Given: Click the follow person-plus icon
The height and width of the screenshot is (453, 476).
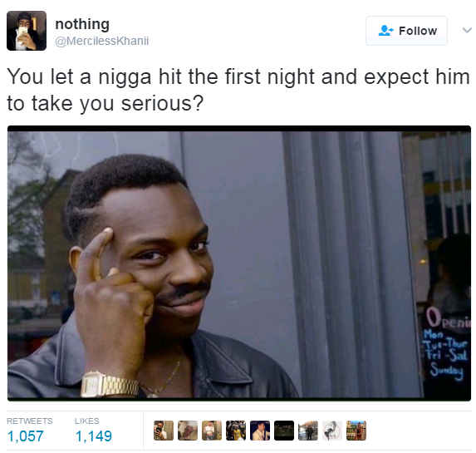Looking at the screenshot, I should pos(385,31).
